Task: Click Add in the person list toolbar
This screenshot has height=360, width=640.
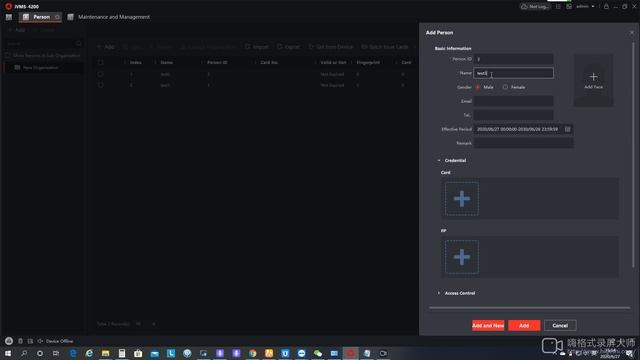Action: coord(106,47)
